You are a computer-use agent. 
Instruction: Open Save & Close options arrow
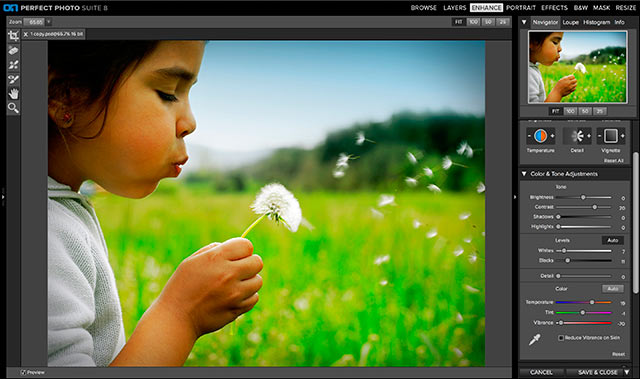(627, 372)
